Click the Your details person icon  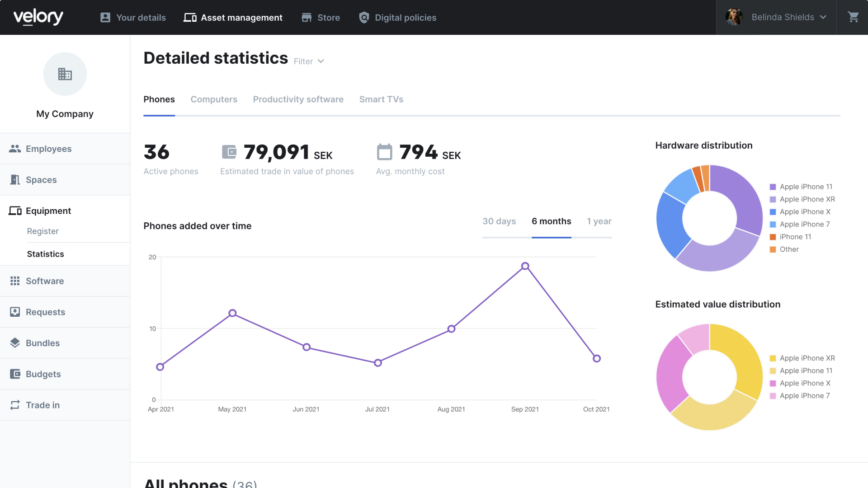tap(105, 18)
